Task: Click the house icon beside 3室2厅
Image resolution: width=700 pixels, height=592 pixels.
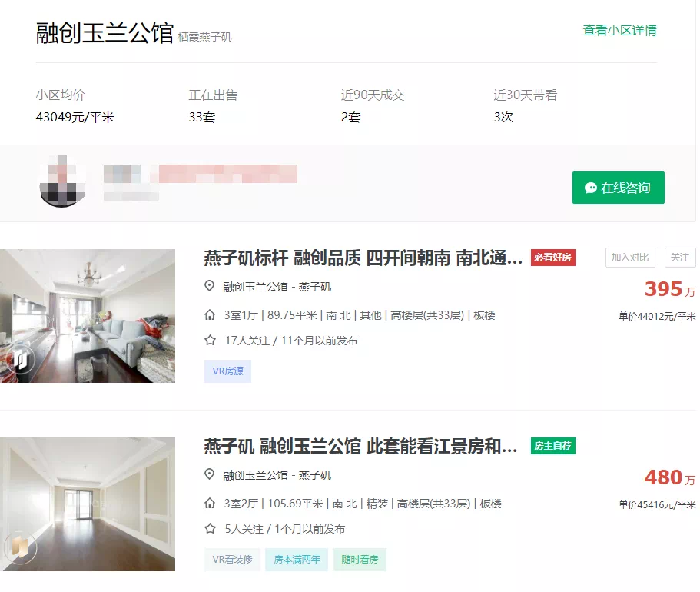Action: pos(210,504)
